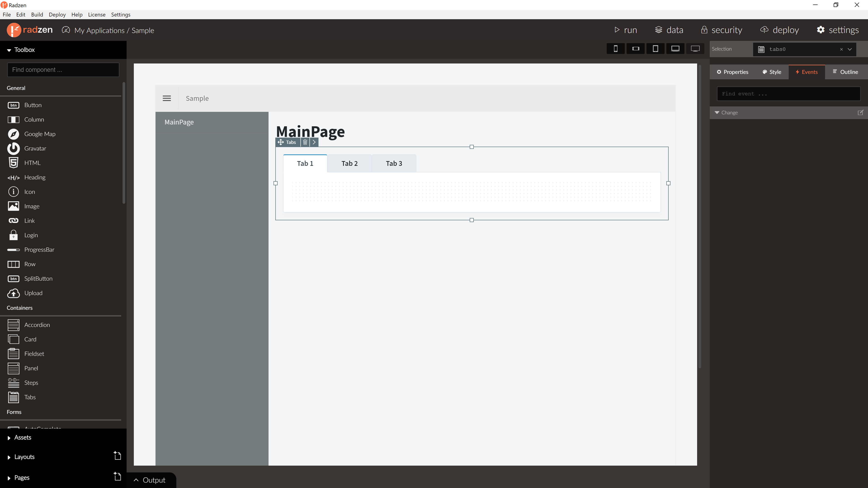Open the Build menu
Viewport: 868px width, 488px height.
tap(37, 14)
